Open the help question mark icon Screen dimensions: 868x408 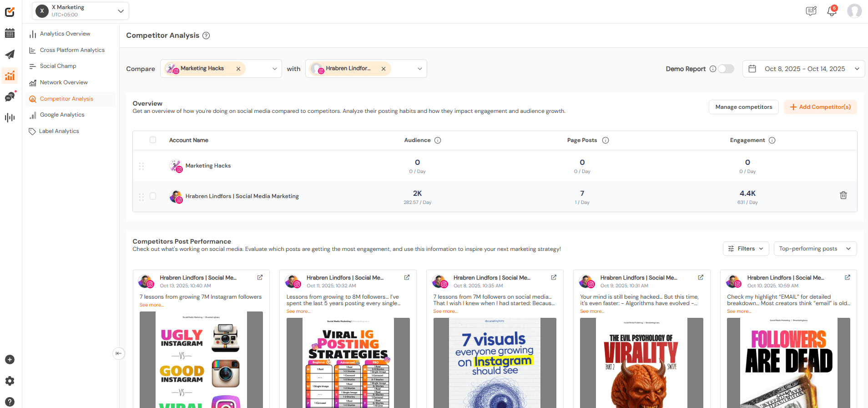point(10,402)
